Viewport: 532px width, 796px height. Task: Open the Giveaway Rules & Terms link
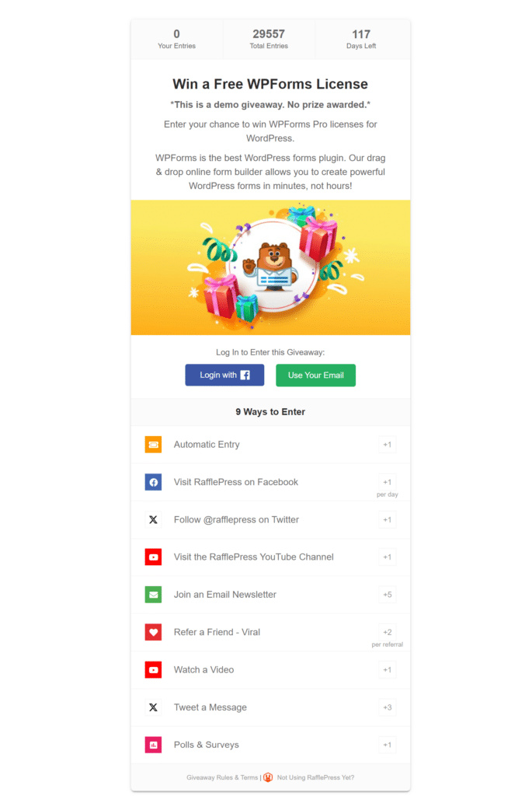[x=222, y=777]
